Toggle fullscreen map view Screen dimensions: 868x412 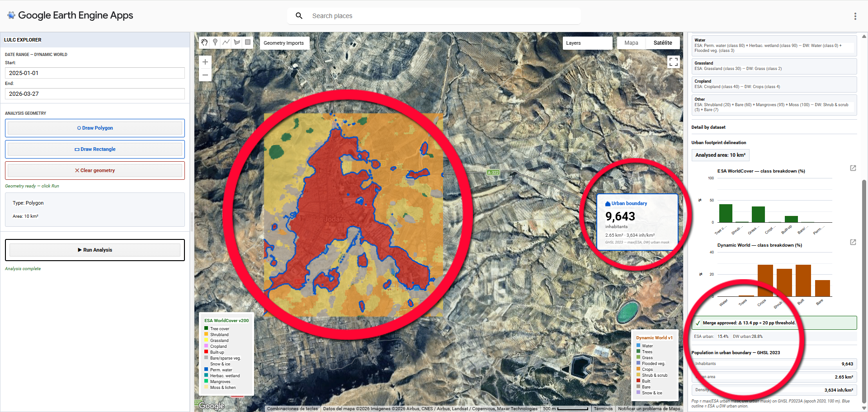pyautogui.click(x=673, y=62)
